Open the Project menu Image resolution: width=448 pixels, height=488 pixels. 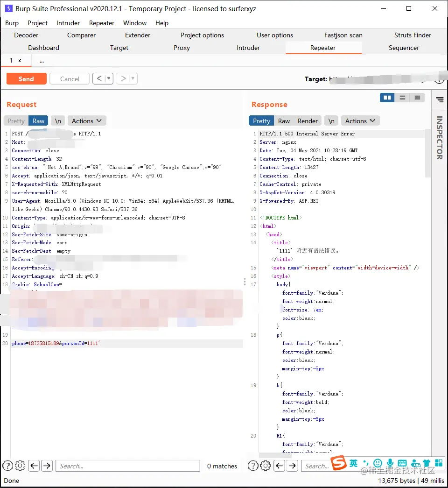click(38, 23)
